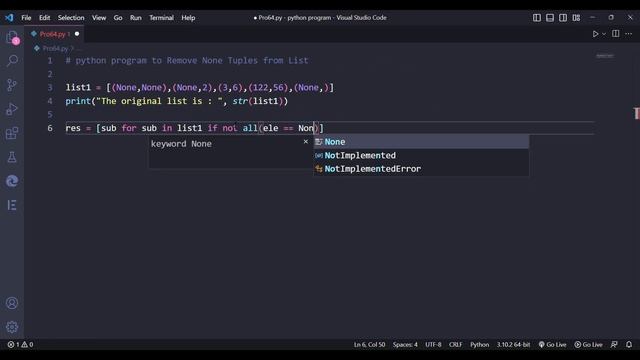
Task: Select the Pro64.py editor tab
Action: (54, 34)
